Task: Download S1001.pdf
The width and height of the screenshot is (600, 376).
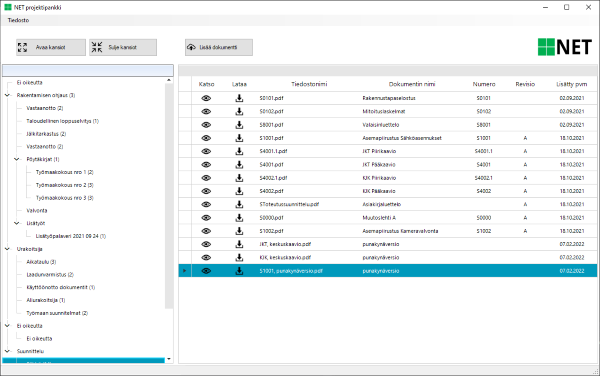Action: tap(239, 138)
